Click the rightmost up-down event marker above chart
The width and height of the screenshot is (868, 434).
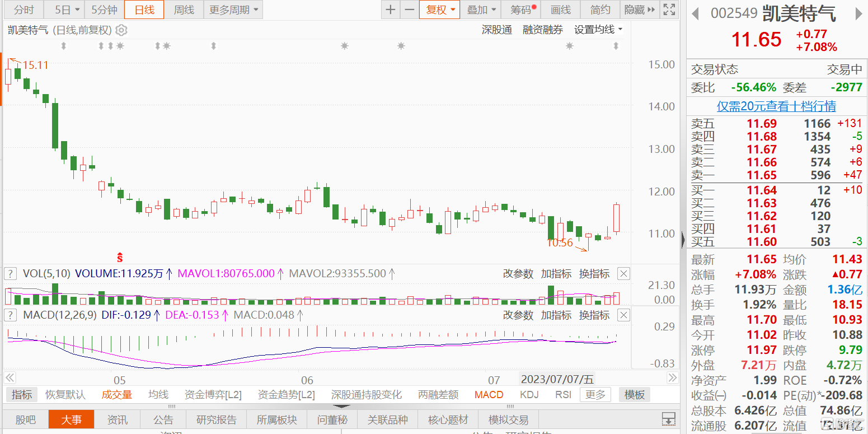click(616, 46)
